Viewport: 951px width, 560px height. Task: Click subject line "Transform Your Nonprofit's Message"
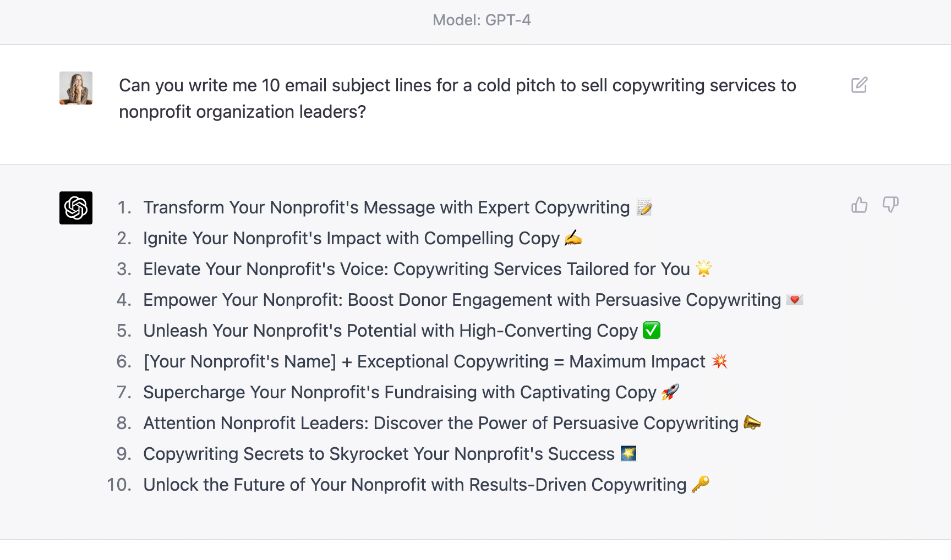(387, 207)
